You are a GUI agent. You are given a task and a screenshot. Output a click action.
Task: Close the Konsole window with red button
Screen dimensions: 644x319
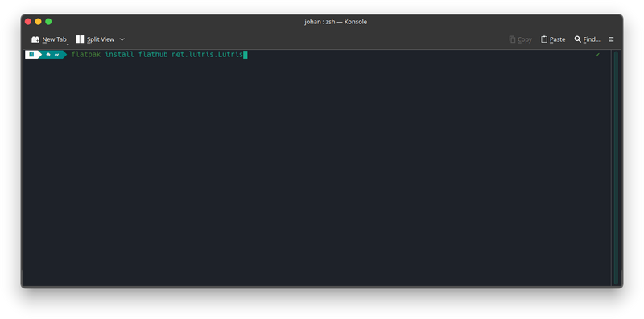click(28, 22)
